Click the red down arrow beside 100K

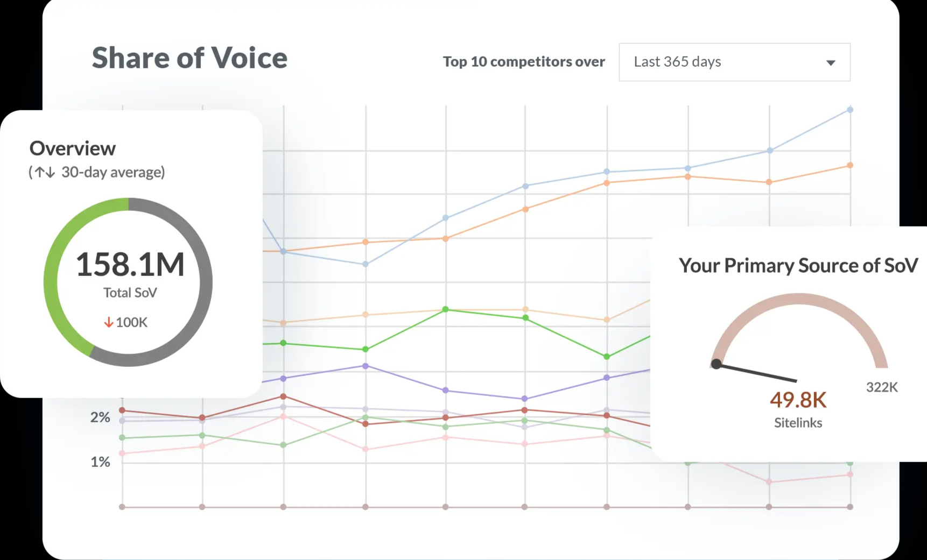(109, 322)
